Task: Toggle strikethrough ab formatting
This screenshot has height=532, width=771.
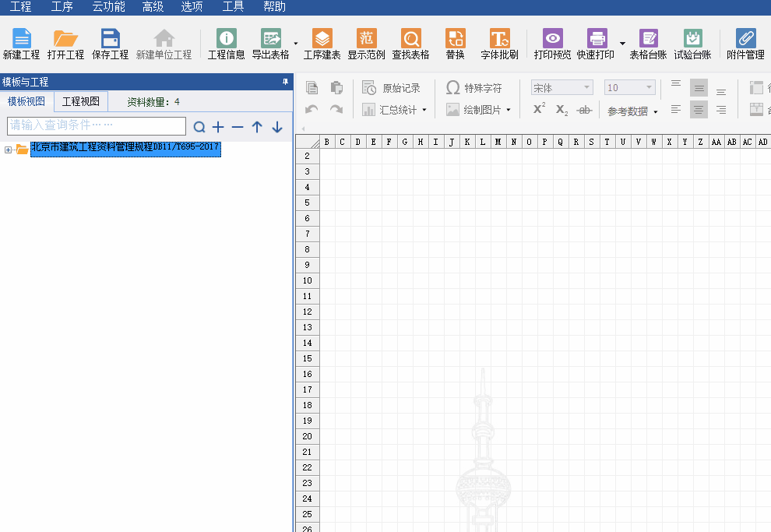Action: (584, 110)
